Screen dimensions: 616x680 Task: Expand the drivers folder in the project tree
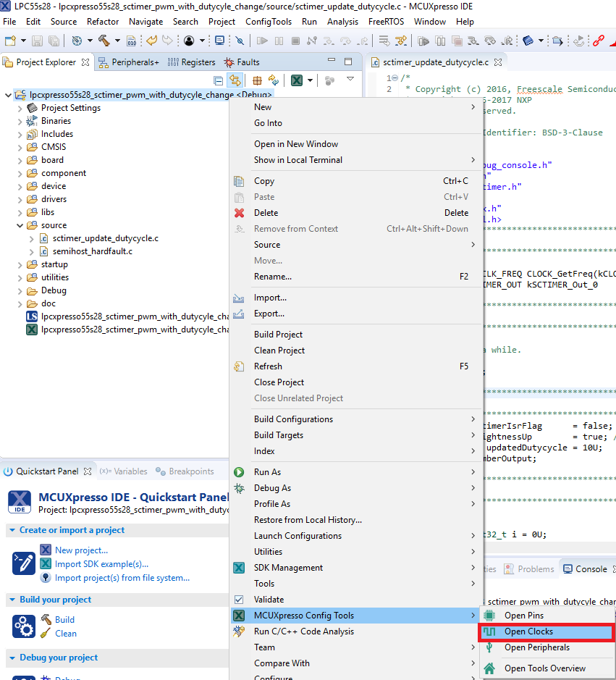coord(20,199)
